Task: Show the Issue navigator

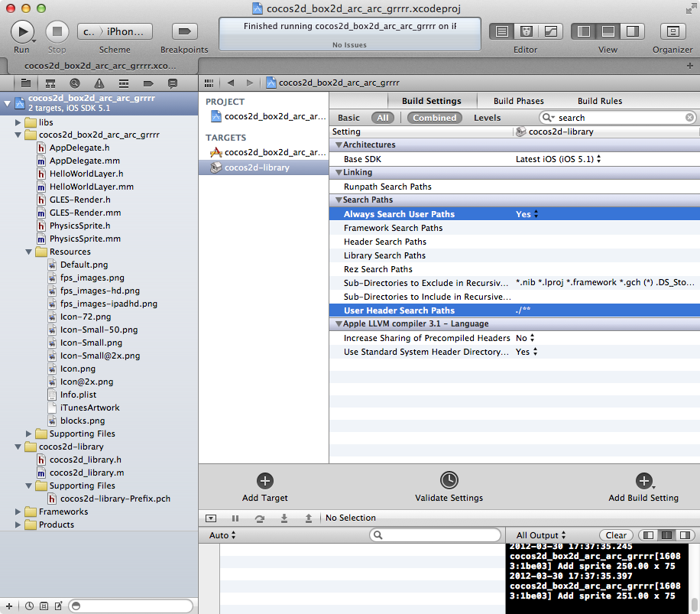Action: pos(99,83)
